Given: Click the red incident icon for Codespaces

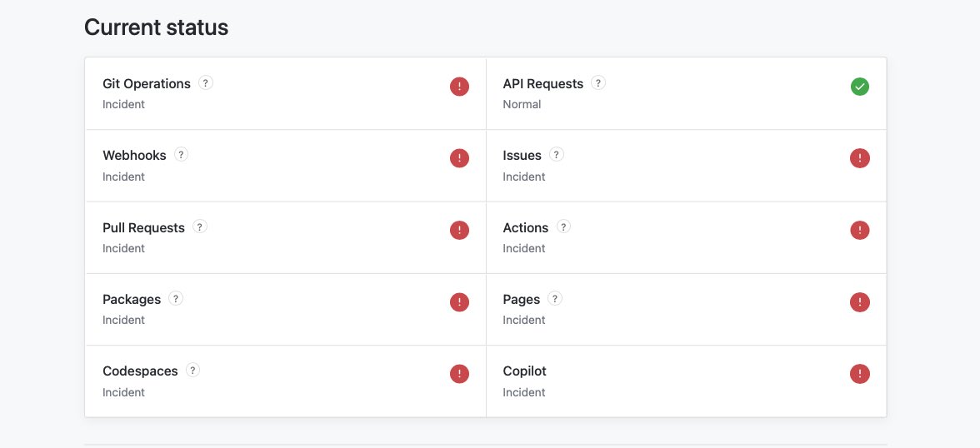Looking at the screenshot, I should coord(459,374).
